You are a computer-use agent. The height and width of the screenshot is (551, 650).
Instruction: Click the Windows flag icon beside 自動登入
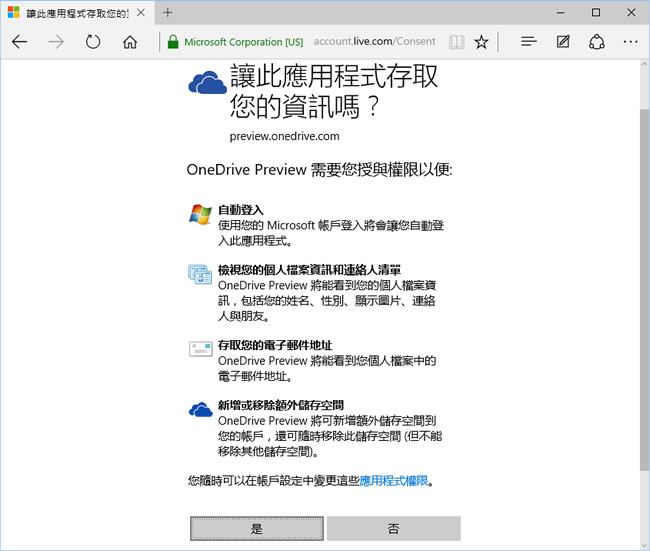tap(200, 214)
